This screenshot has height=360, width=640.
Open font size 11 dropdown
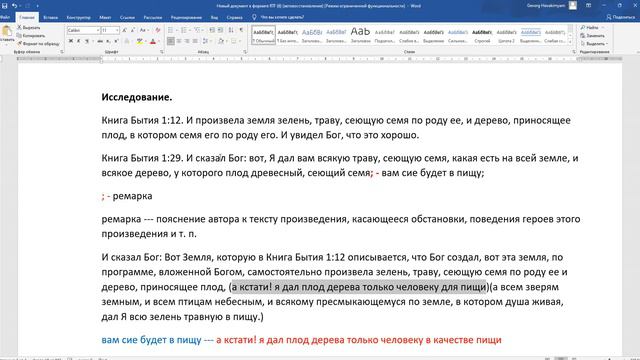117,30
